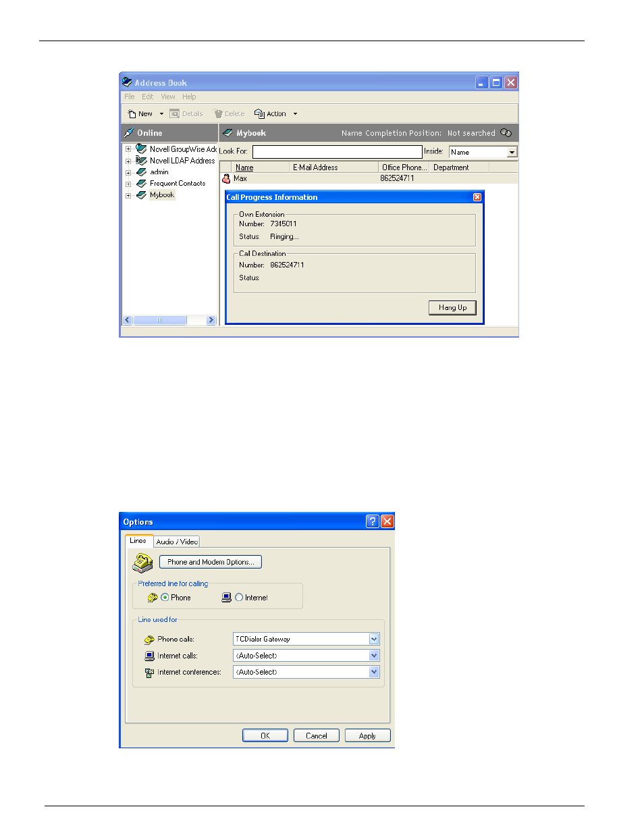Viewport: 644px width, 834px height.
Task: Expand the Mybook tree node
Action: pyautogui.click(x=128, y=195)
